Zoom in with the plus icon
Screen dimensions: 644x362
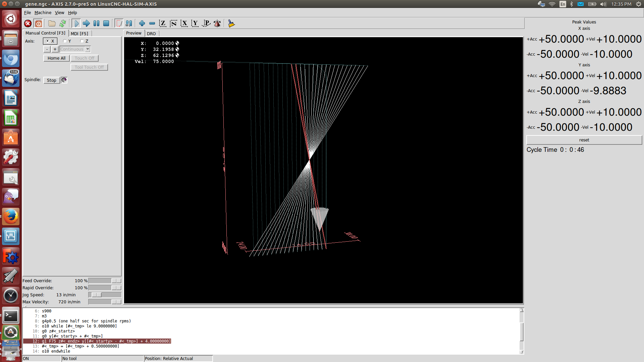click(142, 23)
